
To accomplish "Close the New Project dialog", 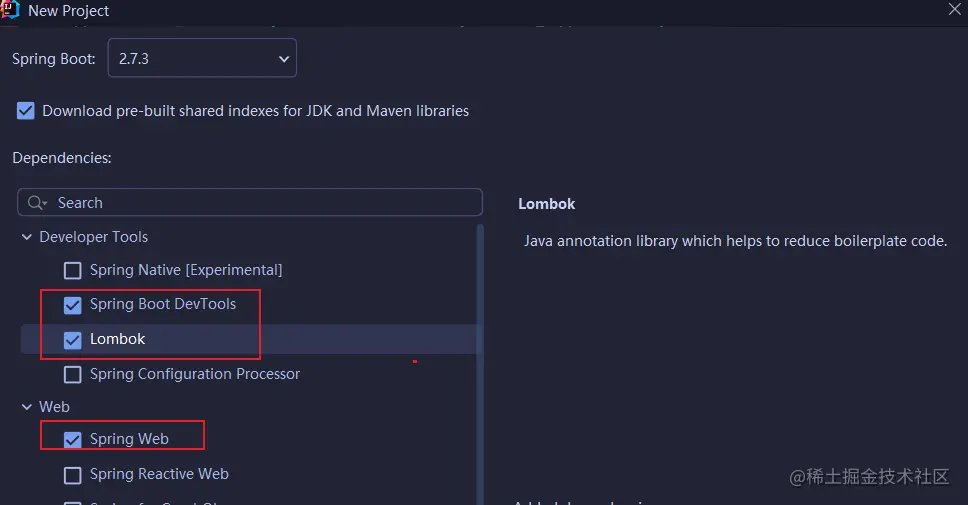I will (954, 9).
